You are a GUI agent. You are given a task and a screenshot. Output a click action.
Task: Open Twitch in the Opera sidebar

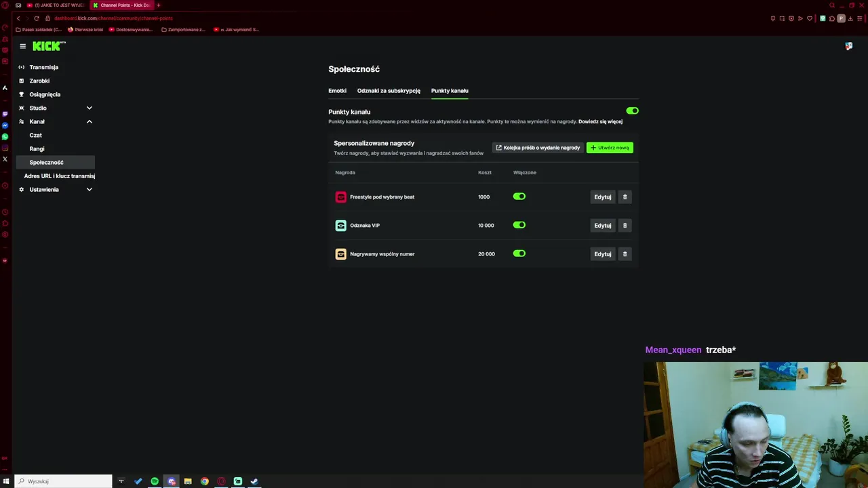5,114
